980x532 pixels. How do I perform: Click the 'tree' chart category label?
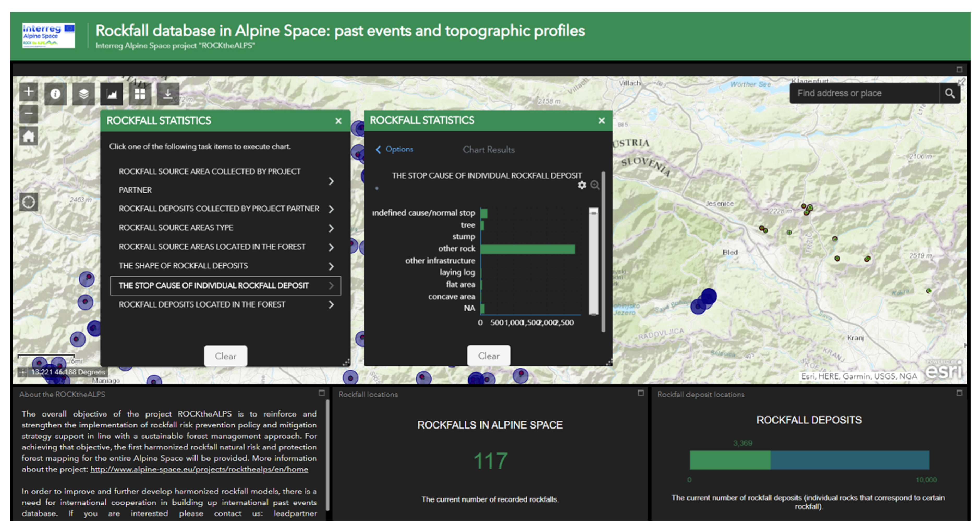point(468,225)
